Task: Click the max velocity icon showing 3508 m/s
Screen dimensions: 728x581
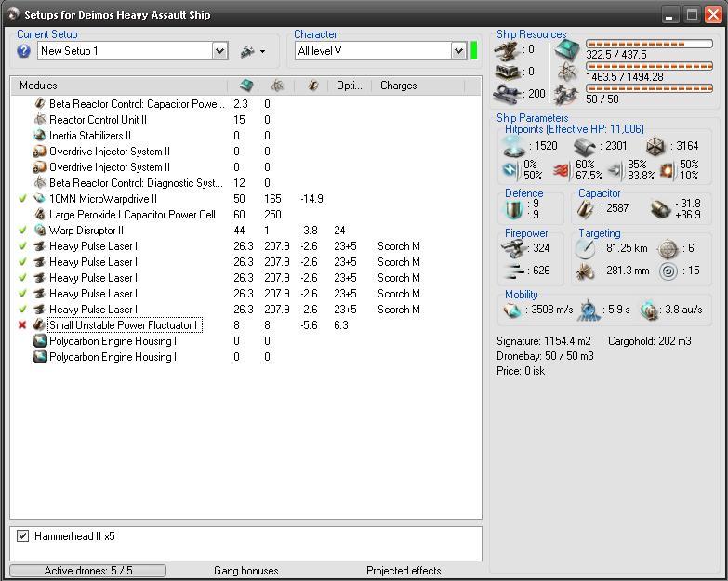Action: point(513,310)
